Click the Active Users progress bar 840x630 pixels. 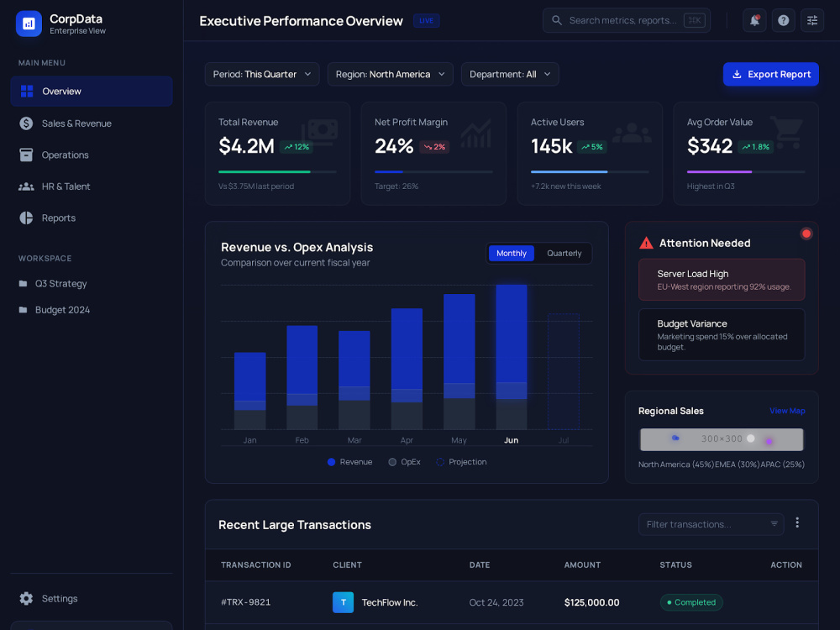[x=569, y=172]
